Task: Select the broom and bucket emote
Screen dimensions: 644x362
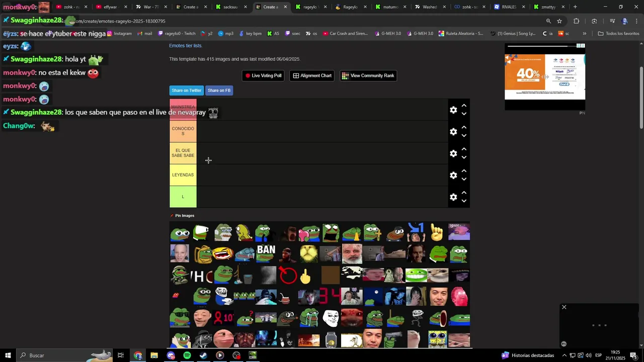Action: coord(245,276)
